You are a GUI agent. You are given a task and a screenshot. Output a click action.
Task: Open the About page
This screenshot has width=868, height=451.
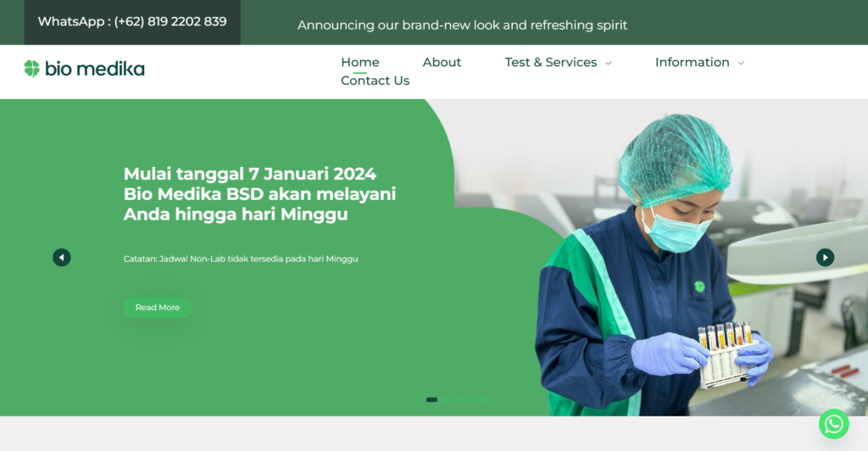(x=442, y=63)
